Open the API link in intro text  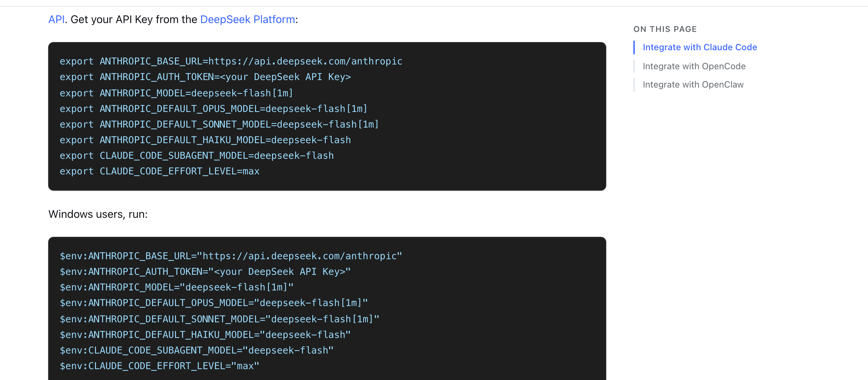[x=56, y=19]
